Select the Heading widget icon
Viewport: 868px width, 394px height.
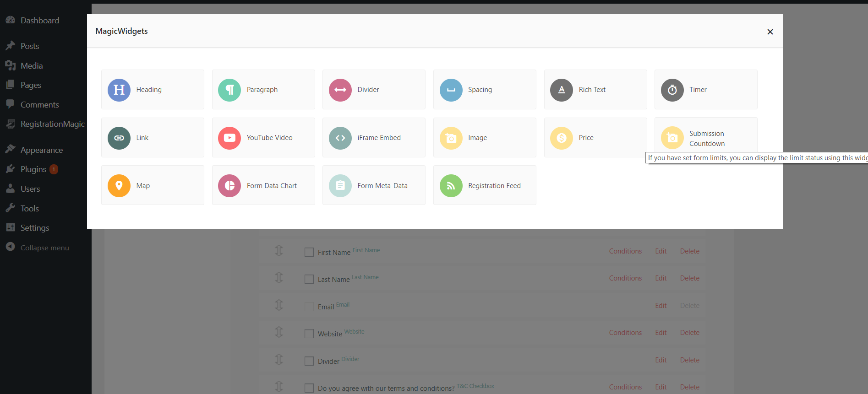(x=119, y=90)
